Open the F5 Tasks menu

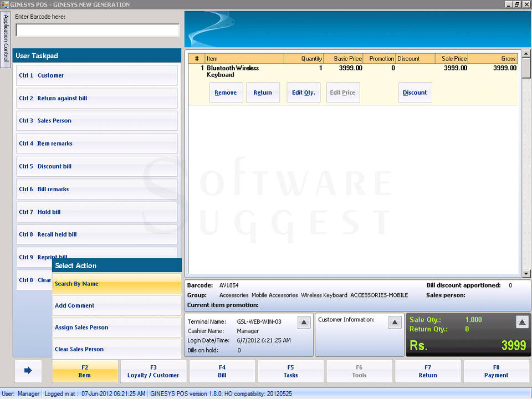coord(291,371)
